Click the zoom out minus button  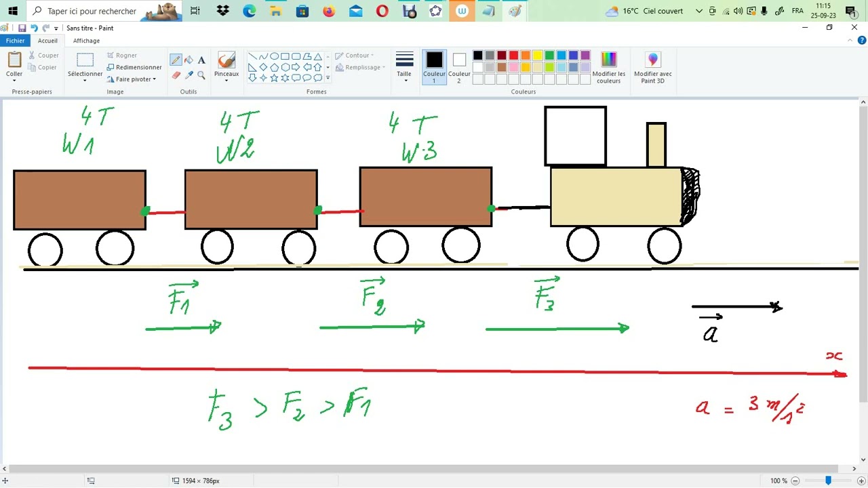pos(795,481)
